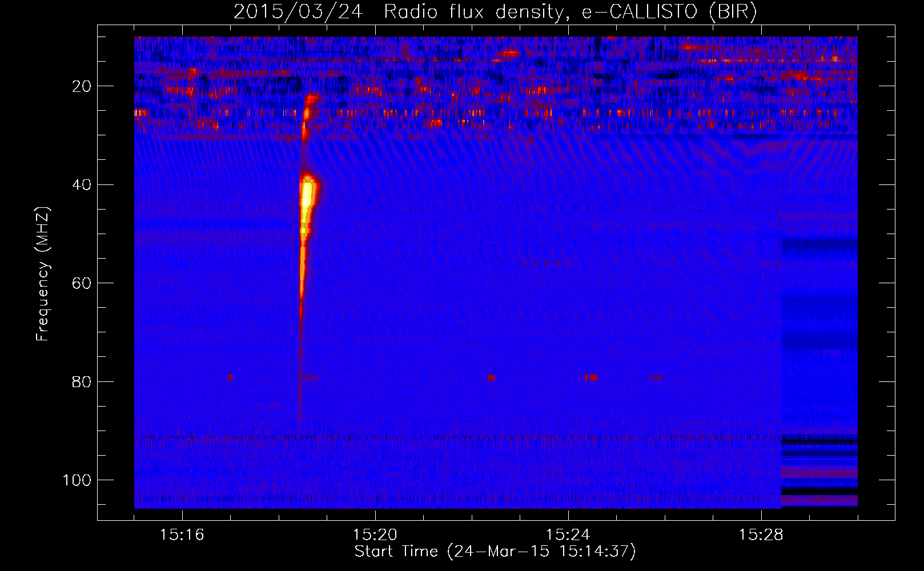Viewport: 924px width, 571px height.
Task: Click the 40 frequency tick label
Action: pyautogui.click(x=82, y=185)
